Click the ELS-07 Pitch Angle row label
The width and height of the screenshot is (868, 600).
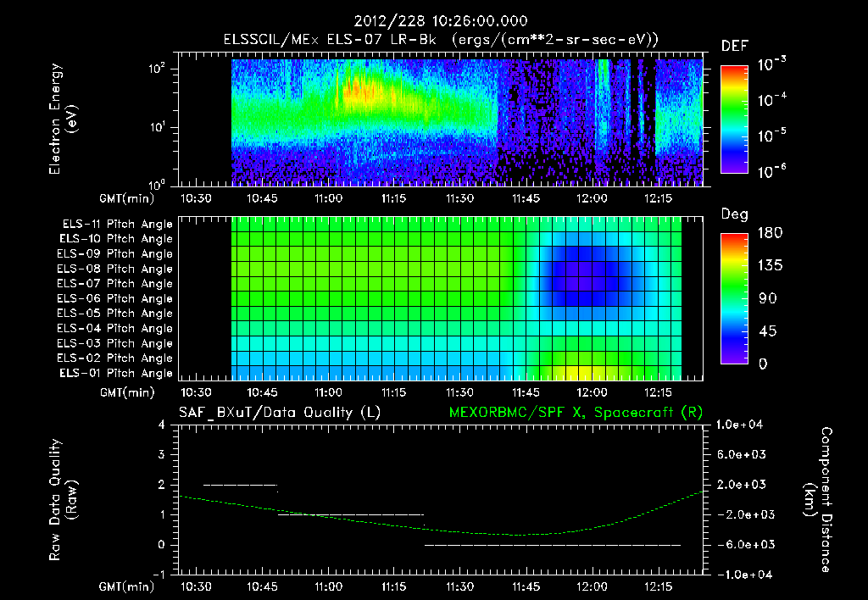115,283
